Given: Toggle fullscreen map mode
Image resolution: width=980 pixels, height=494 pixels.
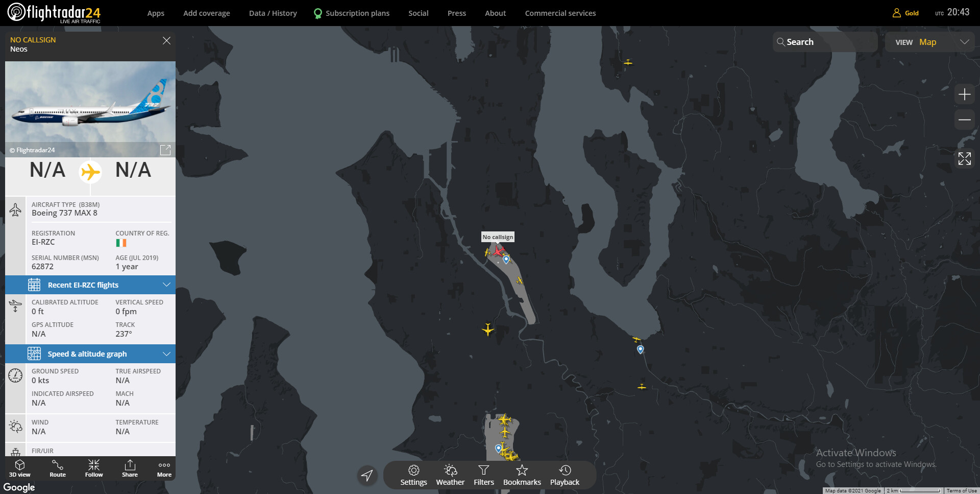Looking at the screenshot, I should (x=965, y=158).
